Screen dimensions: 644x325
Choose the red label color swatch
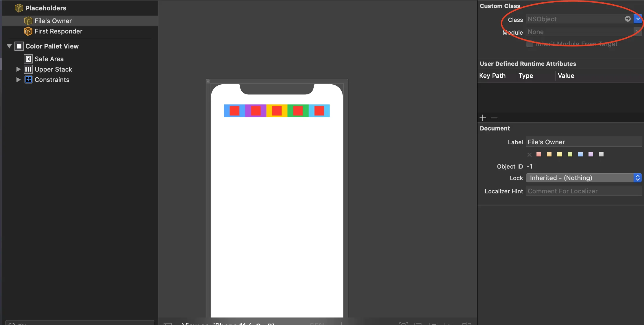coord(539,154)
